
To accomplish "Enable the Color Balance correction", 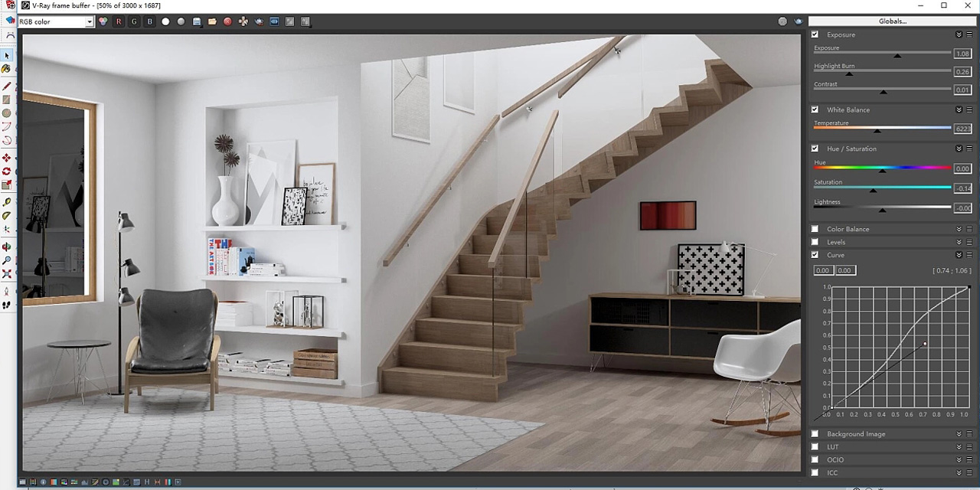I will pos(815,229).
